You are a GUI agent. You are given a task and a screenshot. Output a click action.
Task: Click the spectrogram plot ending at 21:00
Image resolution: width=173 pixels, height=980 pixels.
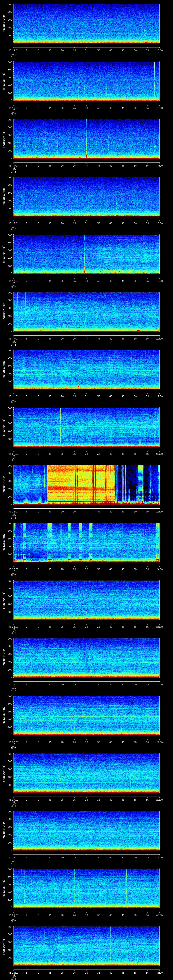(87, 369)
